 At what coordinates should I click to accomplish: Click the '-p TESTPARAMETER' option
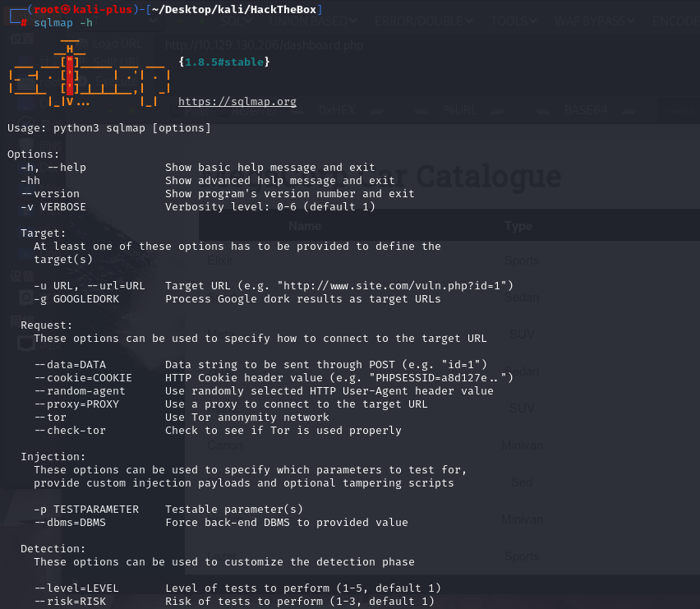(x=86, y=510)
